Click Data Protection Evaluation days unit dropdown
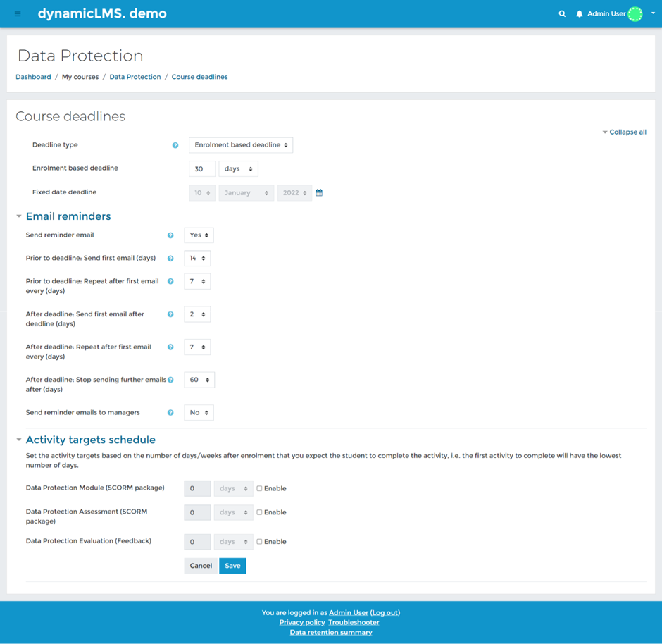Image resolution: width=662 pixels, height=644 pixels. coord(234,542)
